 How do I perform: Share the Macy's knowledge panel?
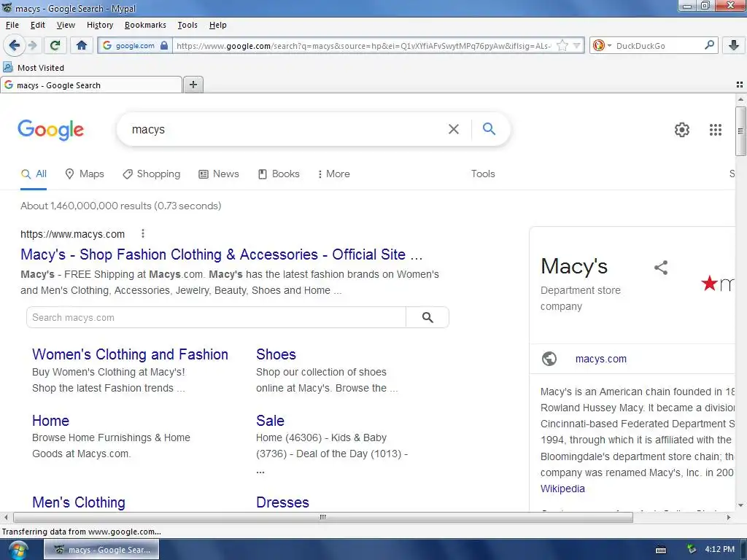pyautogui.click(x=661, y=268)
